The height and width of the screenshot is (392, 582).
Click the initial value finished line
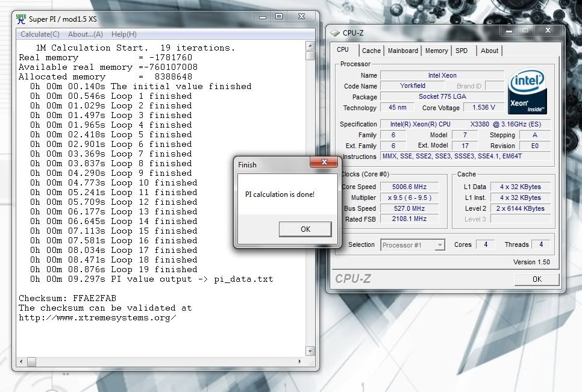point(140,87)
